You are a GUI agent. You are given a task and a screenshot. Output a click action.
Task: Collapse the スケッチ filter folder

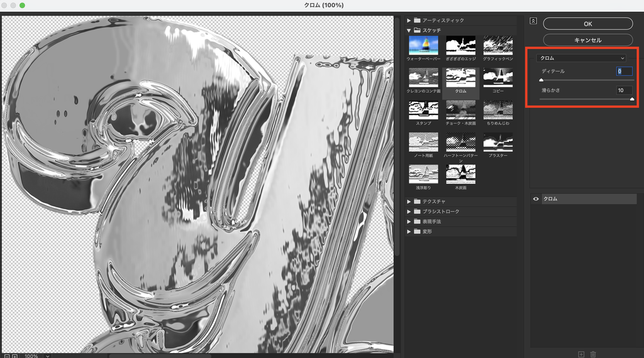409,30
